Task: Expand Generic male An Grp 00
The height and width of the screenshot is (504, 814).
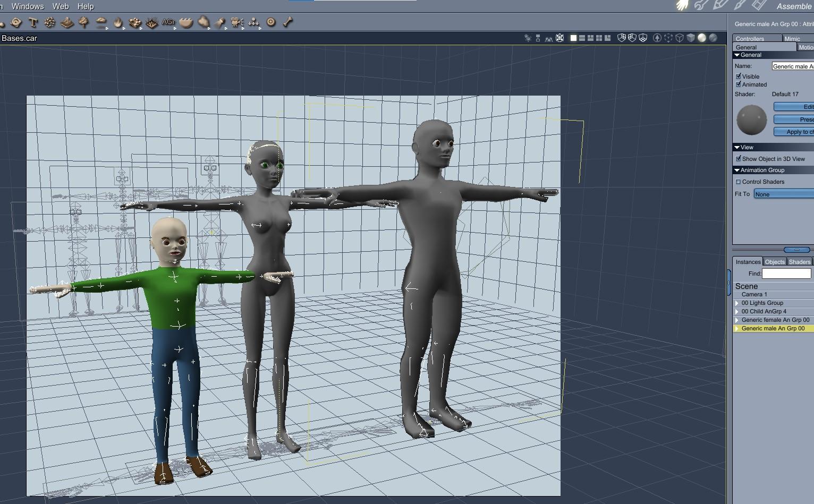Action: click(x=737, y=329)
